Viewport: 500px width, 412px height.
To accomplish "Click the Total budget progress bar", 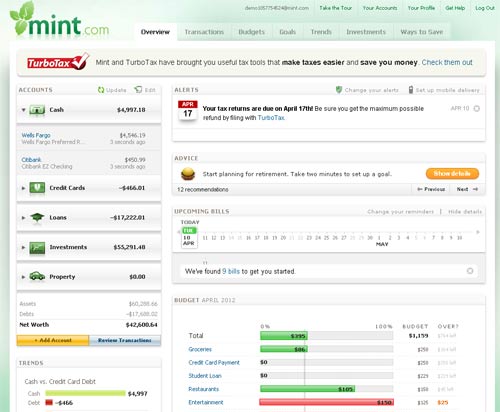I will click(x=326, y=336).
